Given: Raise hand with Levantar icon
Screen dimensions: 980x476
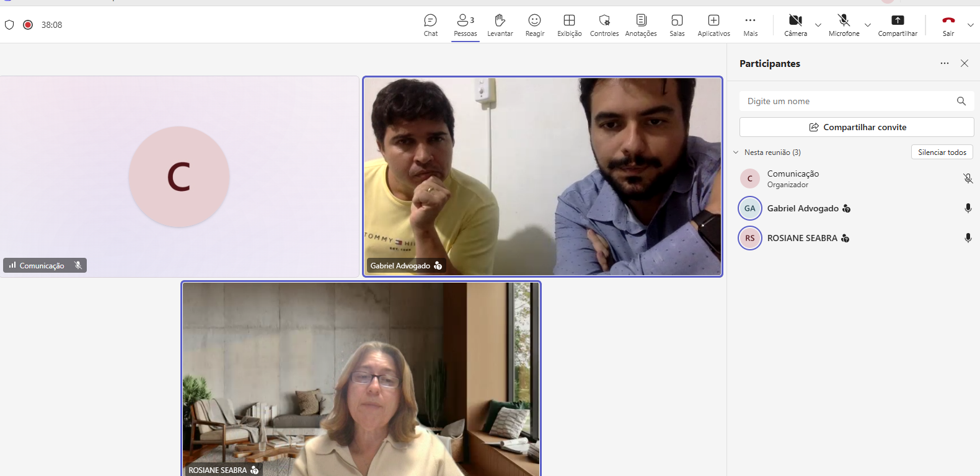Looking at the screenshot, I should tap(500, 25).
